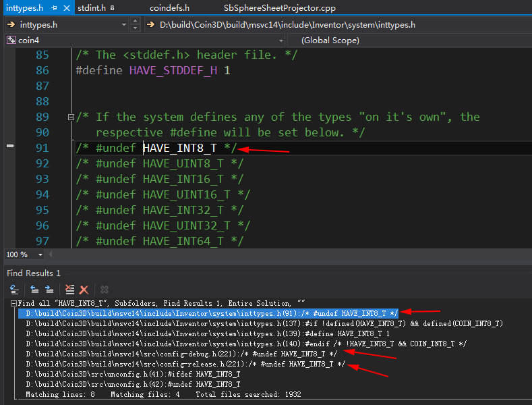
Task: Click red X Stop Find icon
Action: (84, 289)
